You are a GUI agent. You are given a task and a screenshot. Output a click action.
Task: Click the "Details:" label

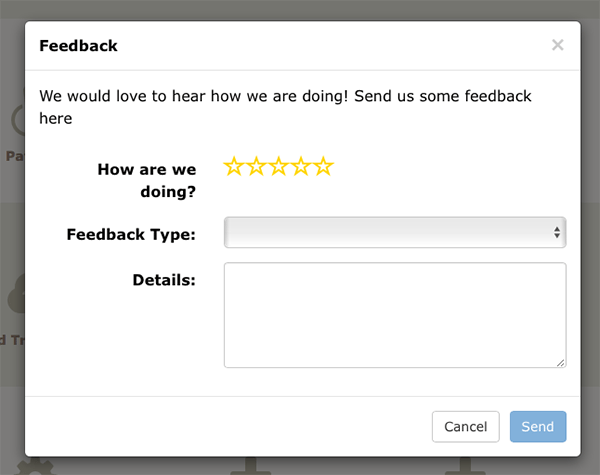pyautogui.click(x=164, y=280)
